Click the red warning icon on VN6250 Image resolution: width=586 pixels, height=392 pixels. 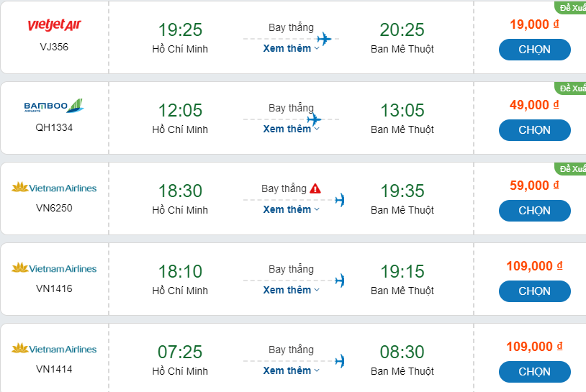315,189
